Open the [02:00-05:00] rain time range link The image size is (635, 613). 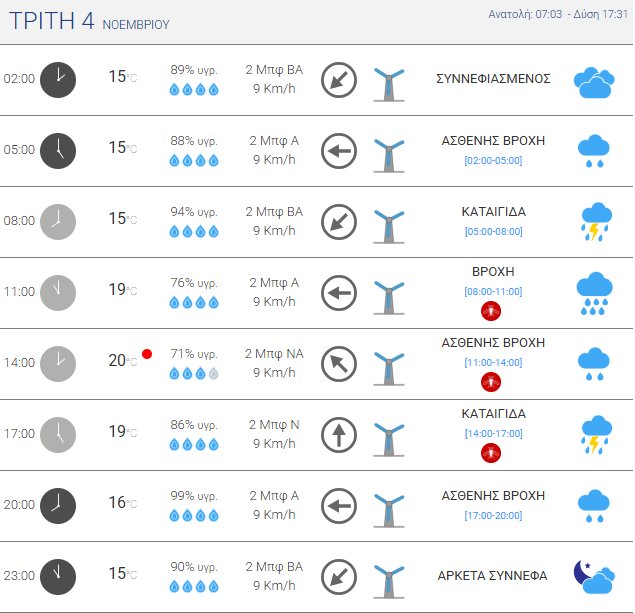493,161
